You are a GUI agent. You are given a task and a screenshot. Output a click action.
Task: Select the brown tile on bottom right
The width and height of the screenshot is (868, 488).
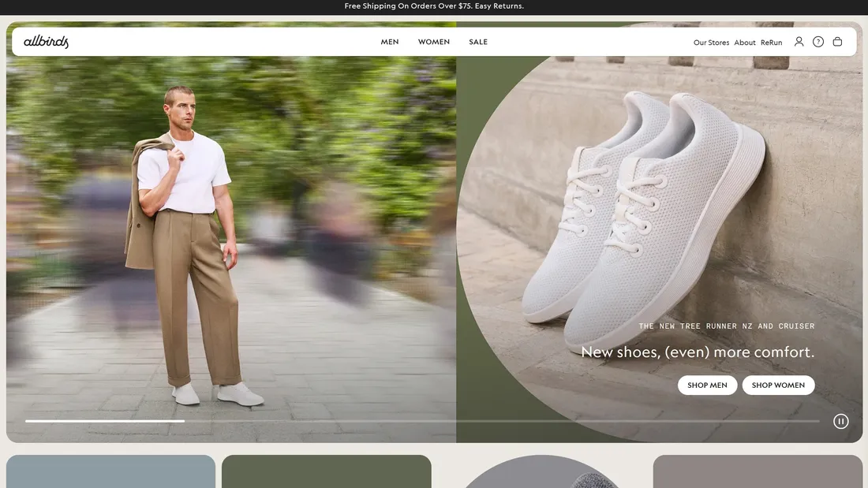758,471
